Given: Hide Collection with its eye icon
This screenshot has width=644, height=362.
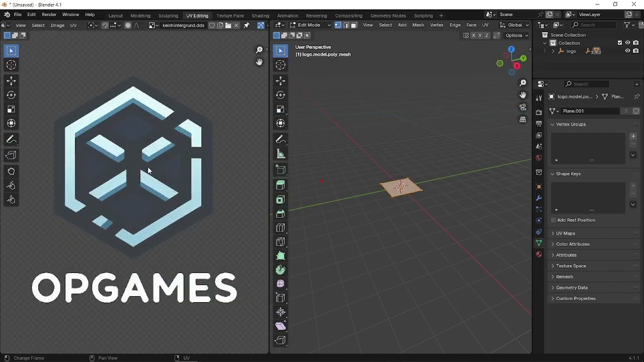Looking at the screenshot, I should (x=627, y=43).
